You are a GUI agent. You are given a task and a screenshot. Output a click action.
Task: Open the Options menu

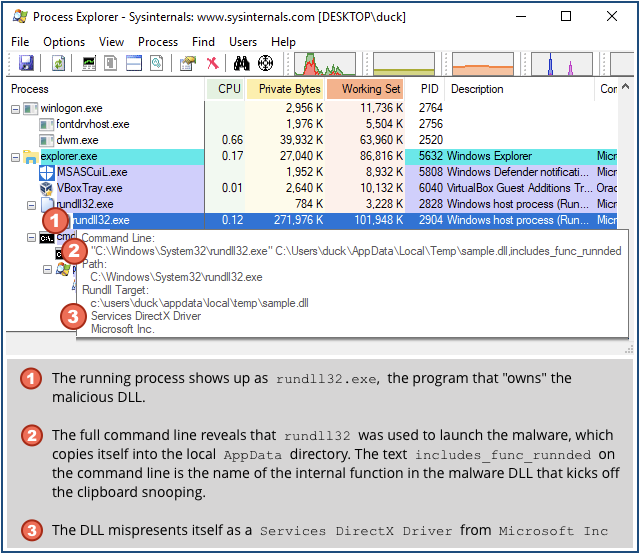tap(64, 42)
